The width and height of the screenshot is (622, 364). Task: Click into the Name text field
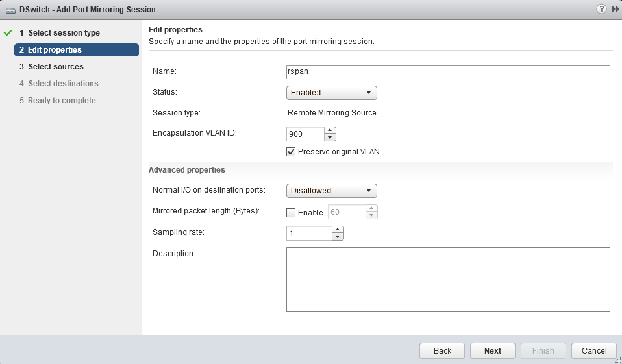coord(448,72)
